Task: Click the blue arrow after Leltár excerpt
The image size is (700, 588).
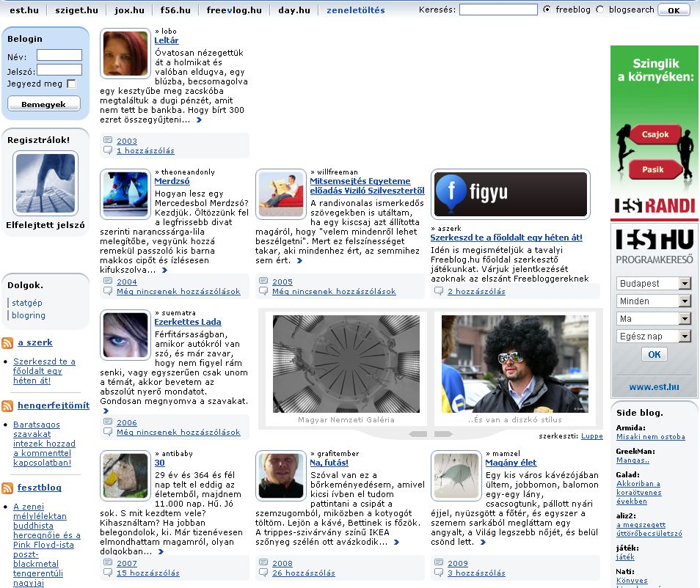Action: [x=199, y=120]
